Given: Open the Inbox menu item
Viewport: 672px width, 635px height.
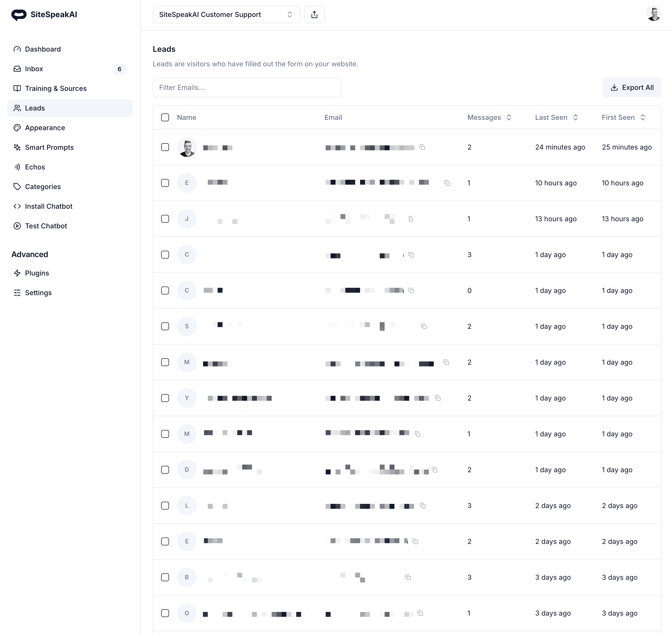Looking at the screenshot, I should tap(34, 69).
